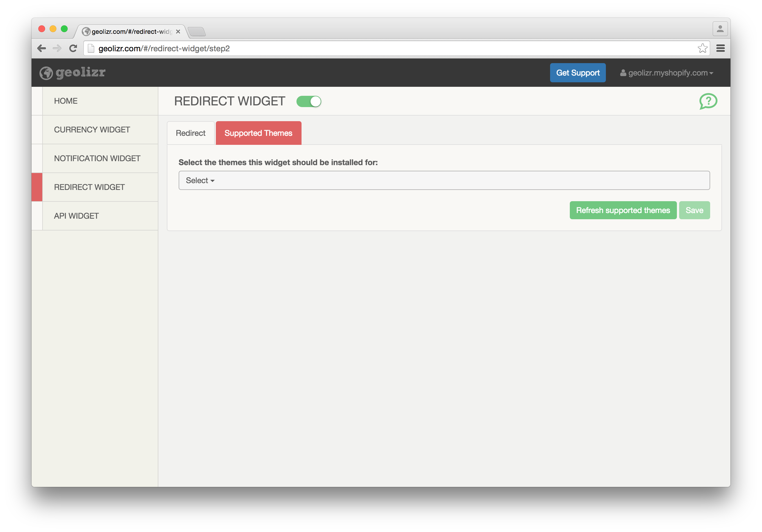Toggle the Redirect Widget on/off switch
This screenshot has width=762, height=532.
point(309,101)
